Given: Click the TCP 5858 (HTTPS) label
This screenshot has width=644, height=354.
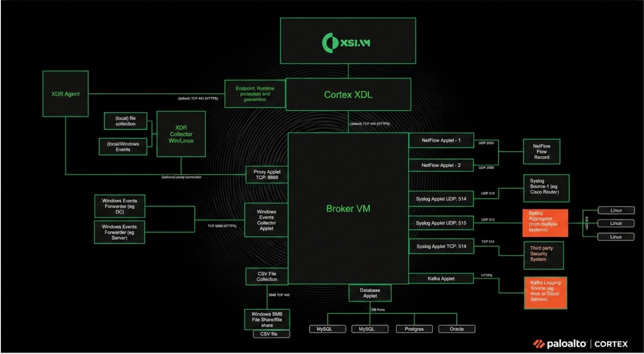Looking at the screenshot, I should (x=222, y=226).
